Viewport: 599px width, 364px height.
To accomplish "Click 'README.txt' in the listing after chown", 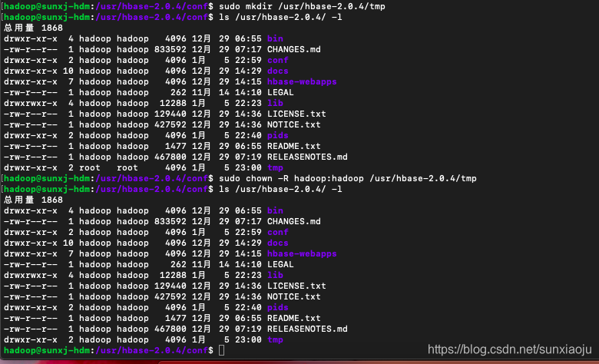I will coord(294,318).
